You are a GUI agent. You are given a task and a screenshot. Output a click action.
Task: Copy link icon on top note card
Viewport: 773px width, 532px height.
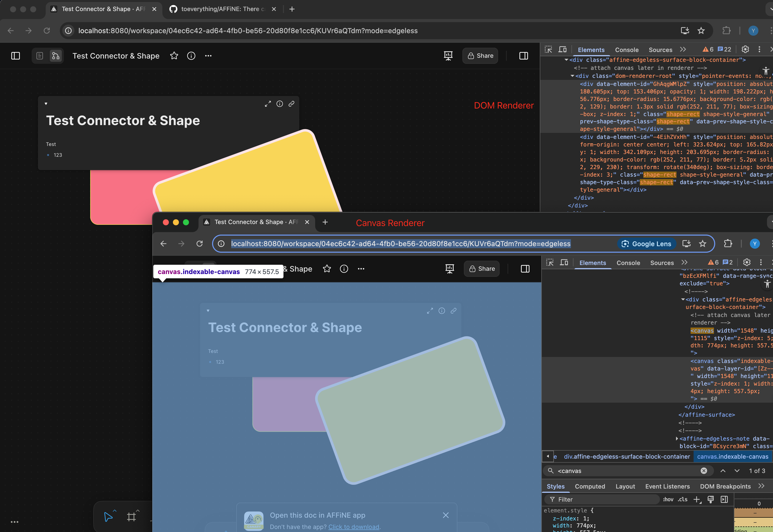(x=292, y=104)
